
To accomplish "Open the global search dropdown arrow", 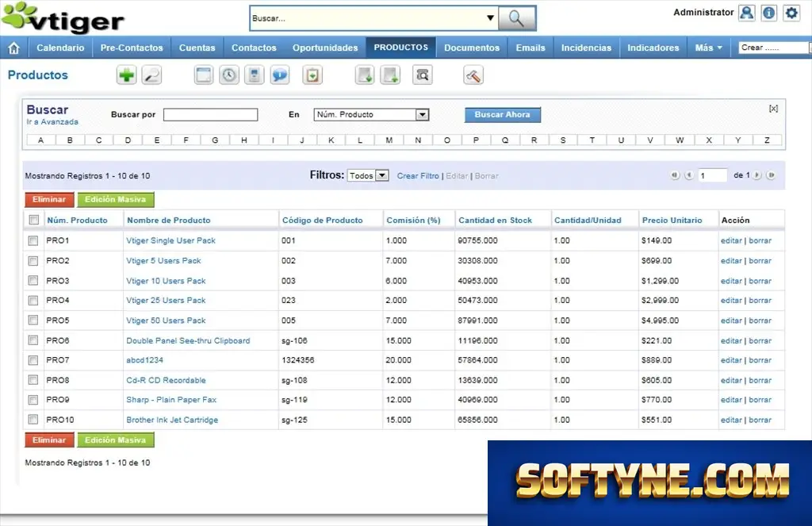I will (x=490, y=18).
